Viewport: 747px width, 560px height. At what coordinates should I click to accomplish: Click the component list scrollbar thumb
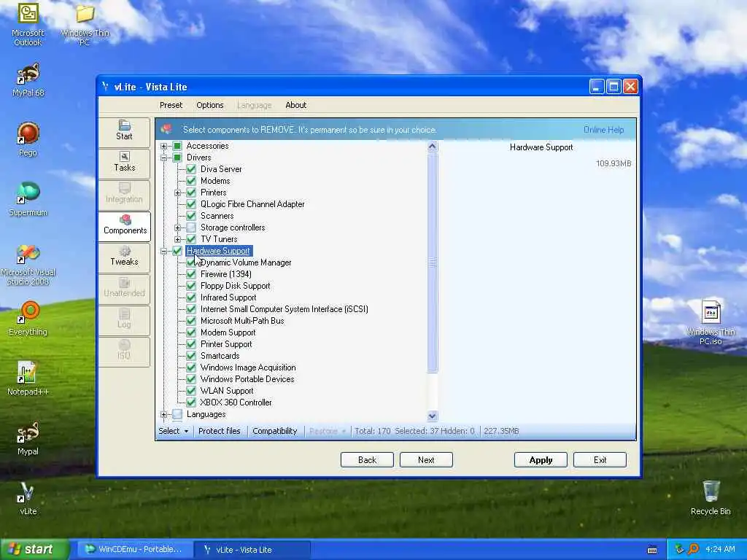point(432,262)
